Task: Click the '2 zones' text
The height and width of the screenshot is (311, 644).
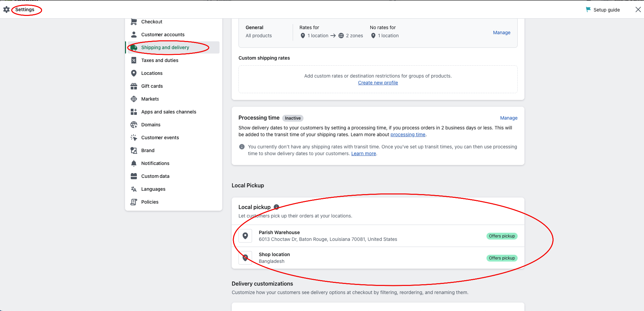Action: (354, 36)
